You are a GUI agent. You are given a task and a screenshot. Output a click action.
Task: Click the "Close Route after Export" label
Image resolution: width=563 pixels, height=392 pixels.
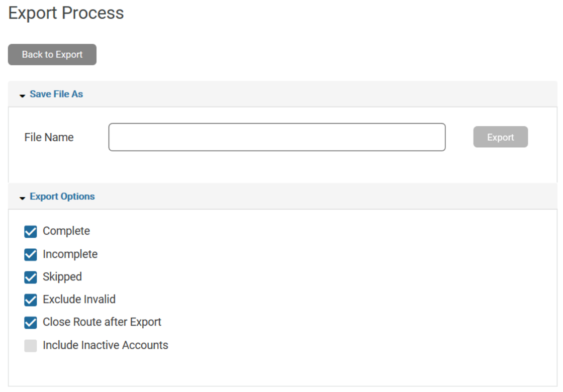(x=102, y=322)
